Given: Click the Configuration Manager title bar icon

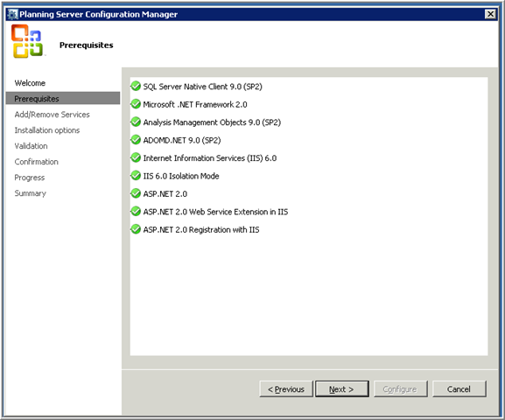Looking at the screenshot, I should (13, 14).
